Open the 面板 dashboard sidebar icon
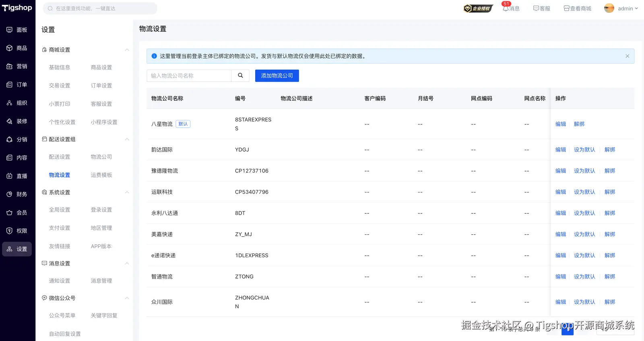Image resolution: width=644 pixels, height=341 pixels. click(9, 30)
